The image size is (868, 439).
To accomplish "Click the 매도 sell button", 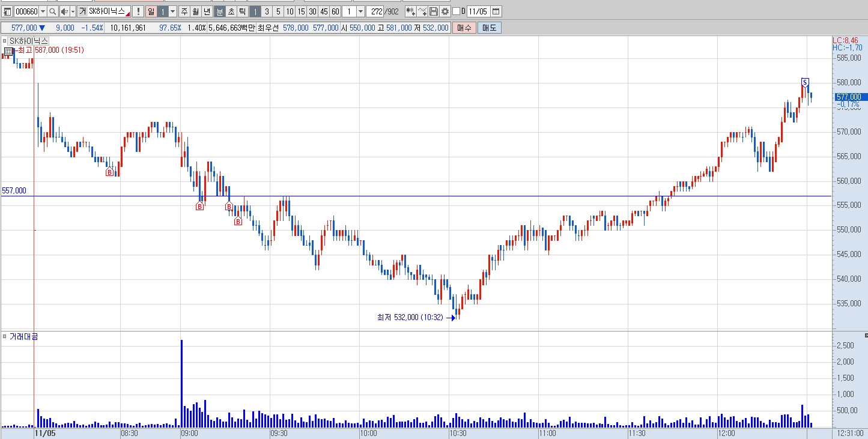I will tap(489, 28).
